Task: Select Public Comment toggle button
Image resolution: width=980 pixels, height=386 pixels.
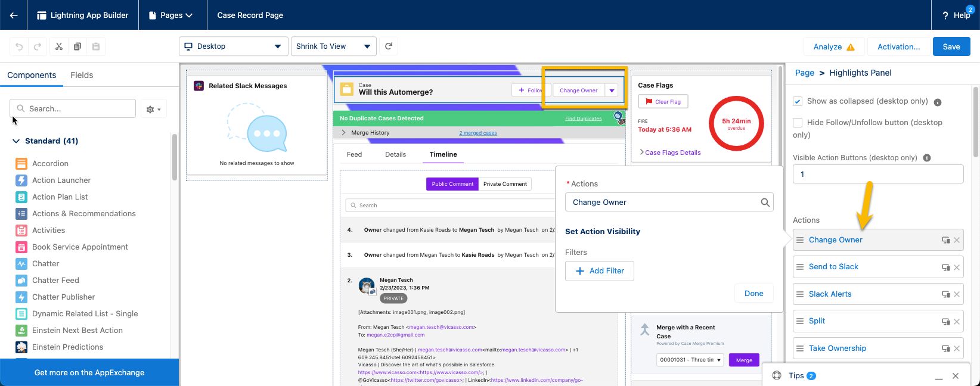Action: (x=452, y=184)
